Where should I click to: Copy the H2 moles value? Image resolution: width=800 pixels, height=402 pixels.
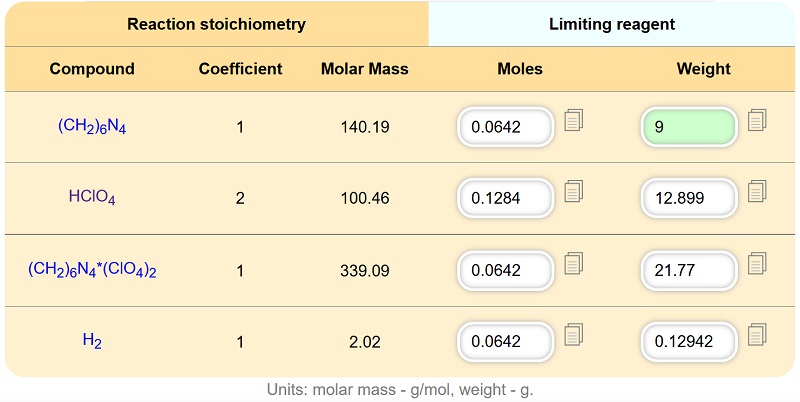coord(574,335)
